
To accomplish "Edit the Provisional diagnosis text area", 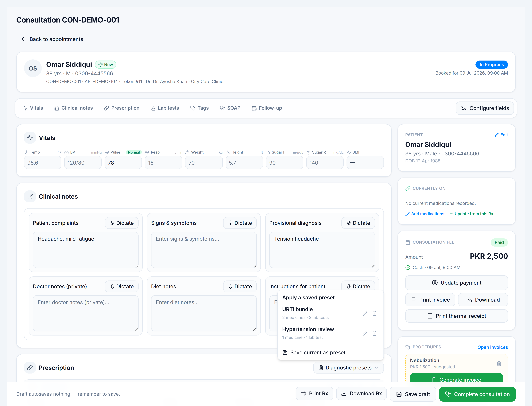I will (322, 250).
